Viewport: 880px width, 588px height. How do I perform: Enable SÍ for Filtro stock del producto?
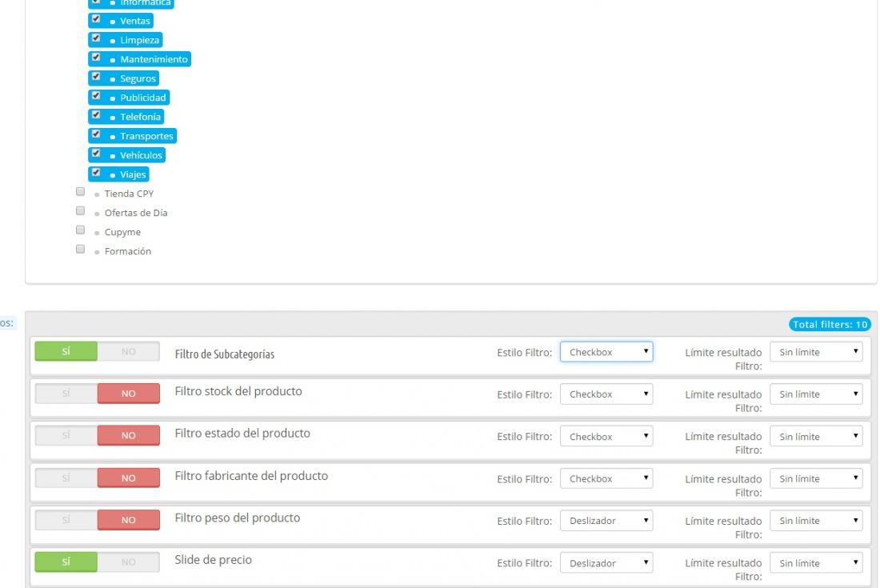point(66,394)
